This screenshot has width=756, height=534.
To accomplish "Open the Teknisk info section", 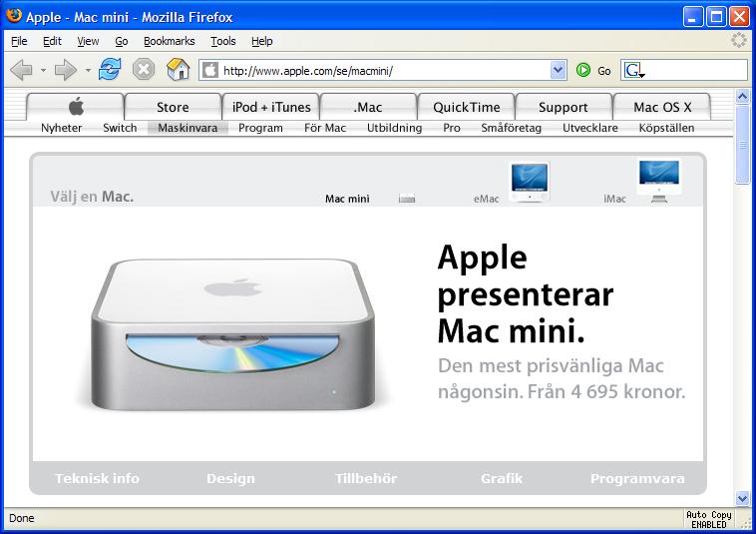I will click(97, 478).
